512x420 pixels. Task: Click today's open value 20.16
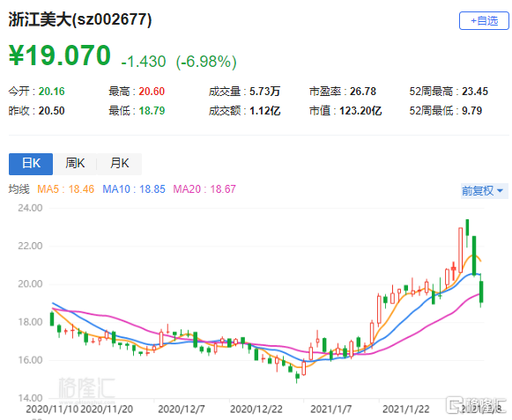click(x=52, y=92)
